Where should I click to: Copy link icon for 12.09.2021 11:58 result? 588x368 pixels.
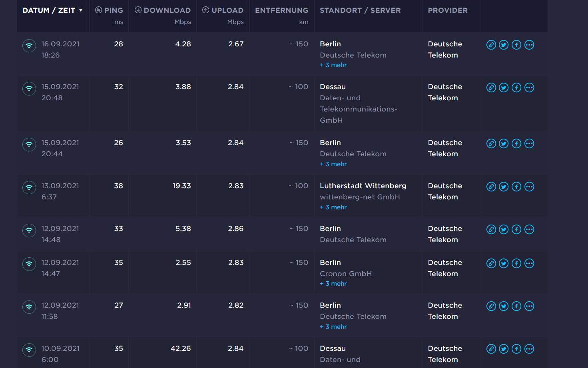pyautogui.click(x=491, y=306)
